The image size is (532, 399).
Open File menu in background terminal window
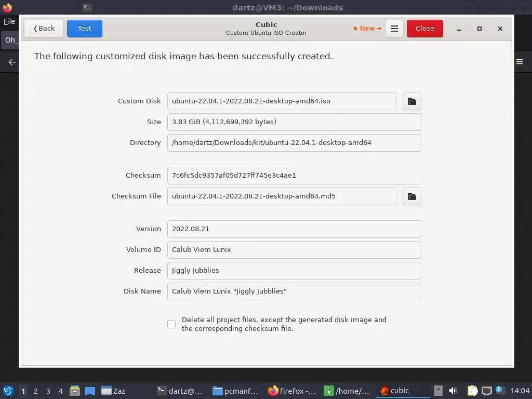9,21
